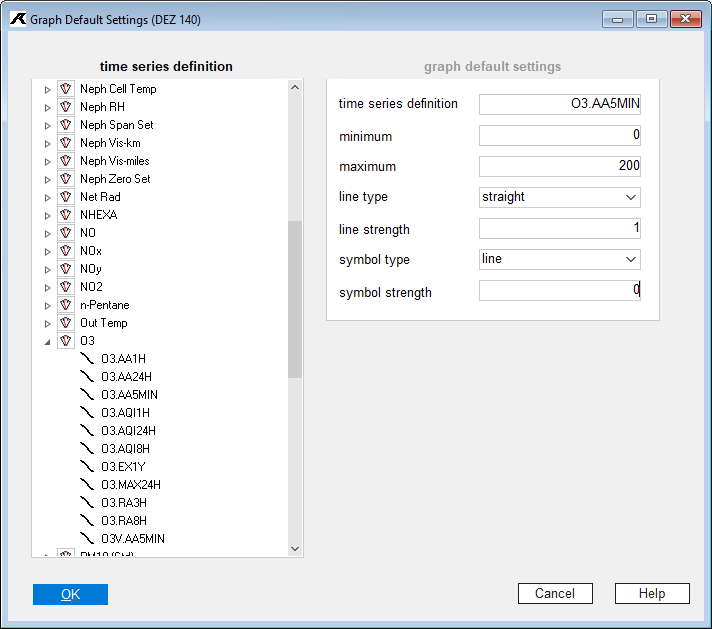Viewport: 712px width, 629px height.
Task: Expand the n-Pentane tree node
Action: [x=47, y=306]
